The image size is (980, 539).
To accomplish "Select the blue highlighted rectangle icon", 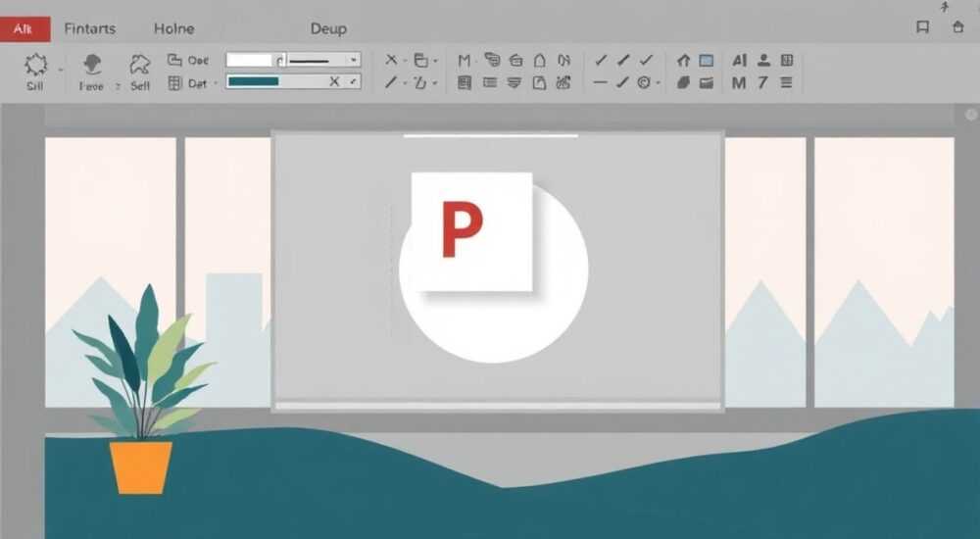I will (707, 61).
